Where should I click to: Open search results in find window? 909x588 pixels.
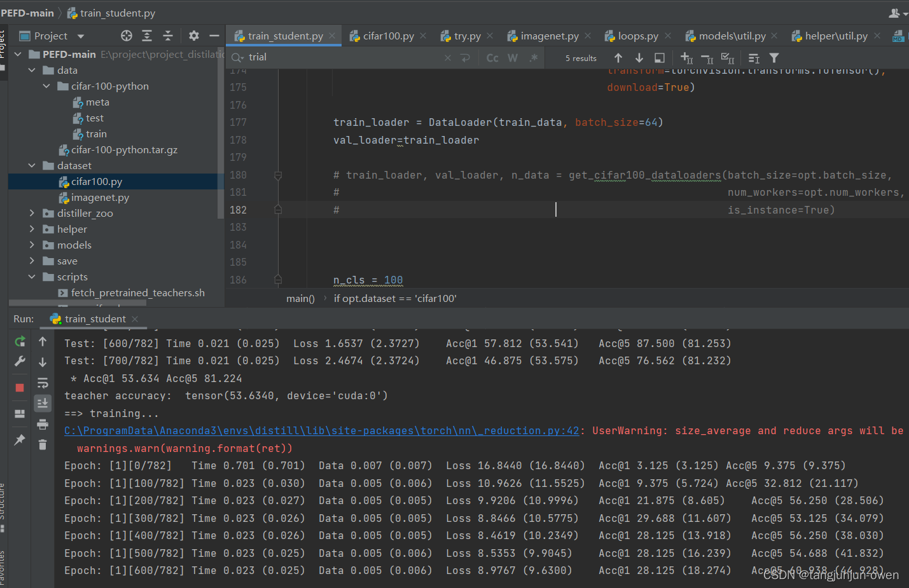(660, 58)
